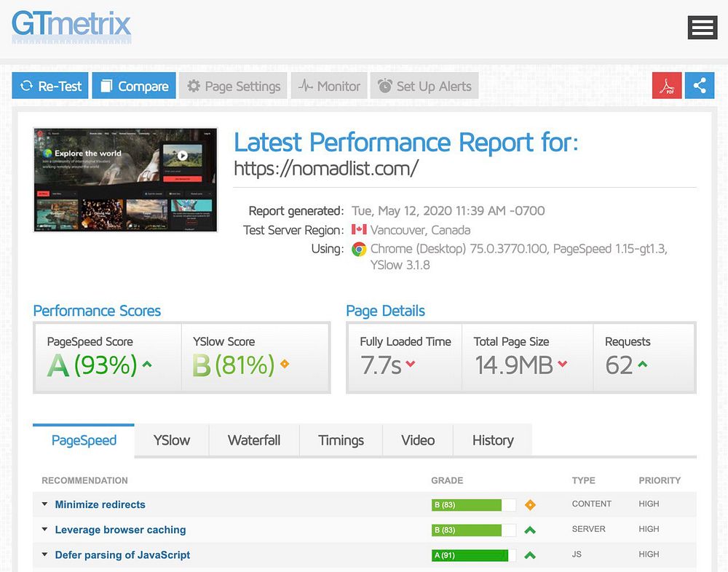Click the Canada flag icon
Viewport: 728px width, 572px height.
(359, 229)
